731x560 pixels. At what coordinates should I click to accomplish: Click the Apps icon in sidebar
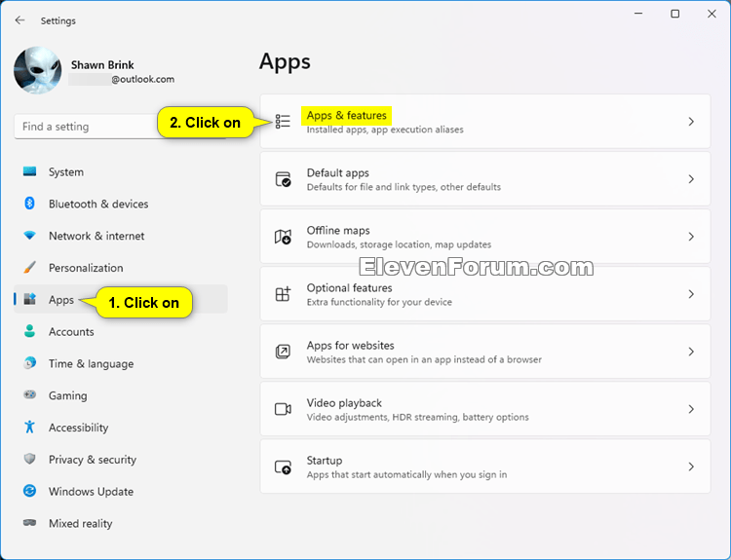click(x=29, y=299)
